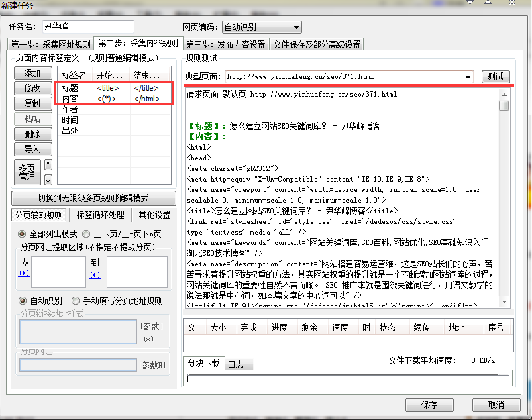Go to the 文件保存及部分高级设置 tab
Image resolution: width=532 pixels, height=420 pixels.
[x=317, y=44]
